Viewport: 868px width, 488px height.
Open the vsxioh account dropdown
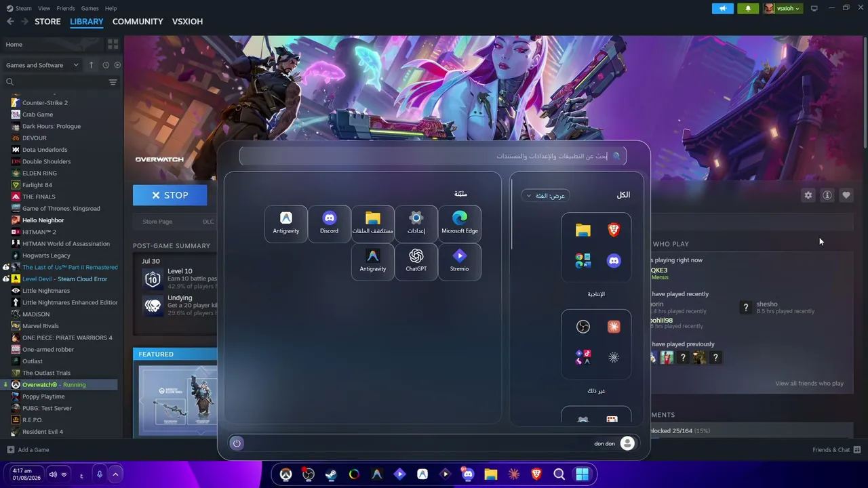pyautogui.click(x=783, y=8)
